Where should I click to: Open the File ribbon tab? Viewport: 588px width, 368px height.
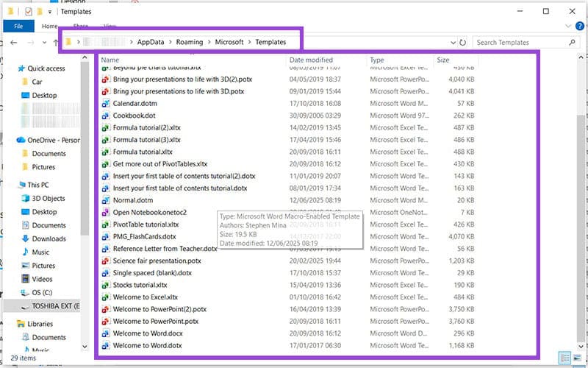tap(18, 26)
